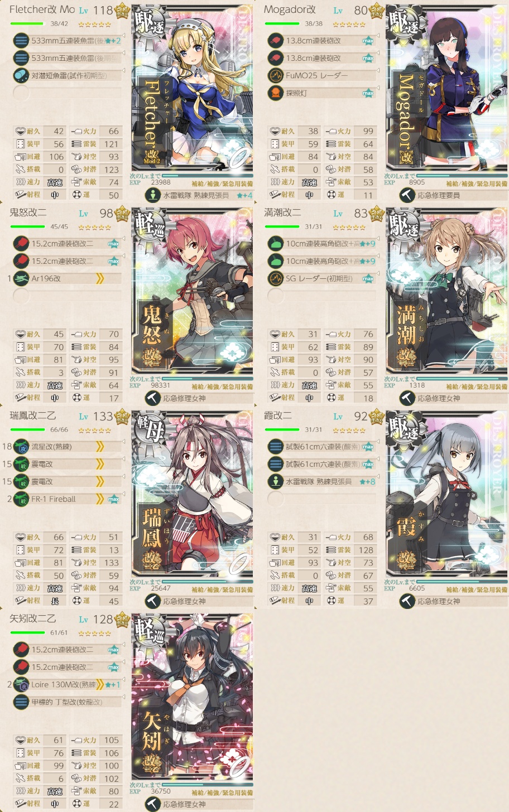Click proficiency chevron next to first 震電改

(100, 464)
